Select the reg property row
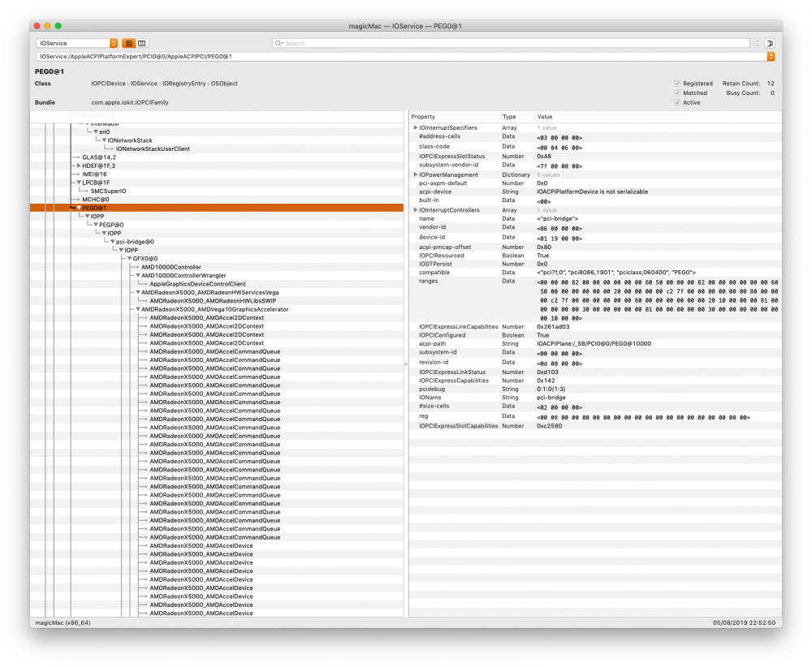This screenshot has width=812, height=667. tap(595, 416)
